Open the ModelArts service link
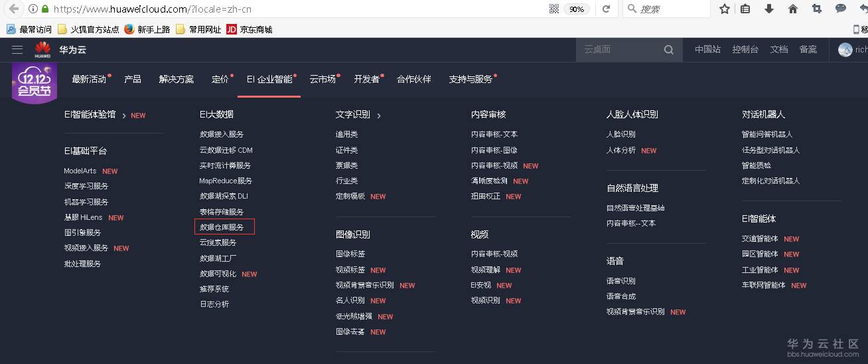Viewport: 868px width, 364px height. click(x=80, y=171)
